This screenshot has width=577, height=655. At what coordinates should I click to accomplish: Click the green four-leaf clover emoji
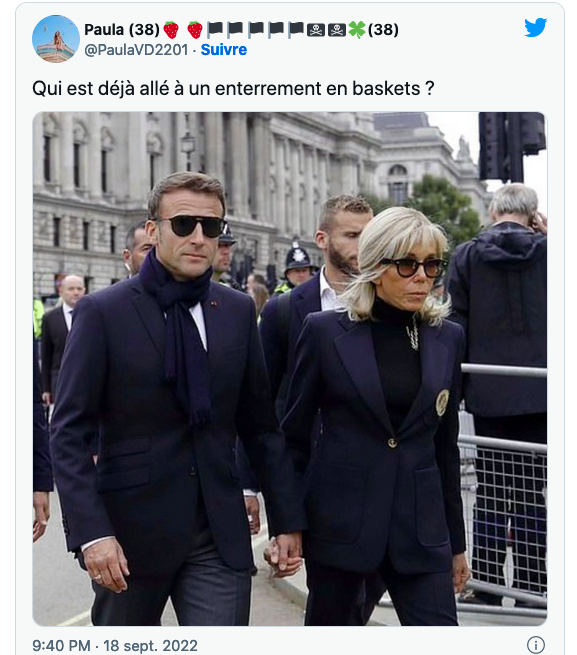(x=357, y=30)
